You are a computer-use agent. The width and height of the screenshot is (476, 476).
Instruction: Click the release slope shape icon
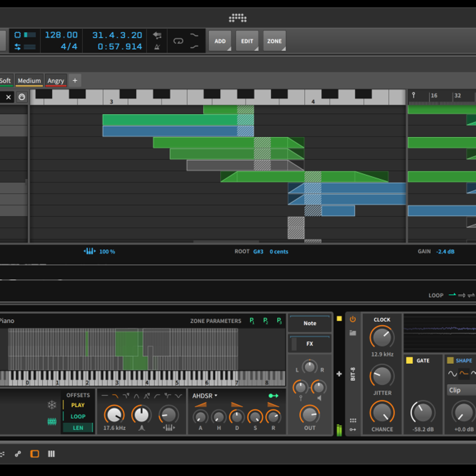(x=273, y=405)
